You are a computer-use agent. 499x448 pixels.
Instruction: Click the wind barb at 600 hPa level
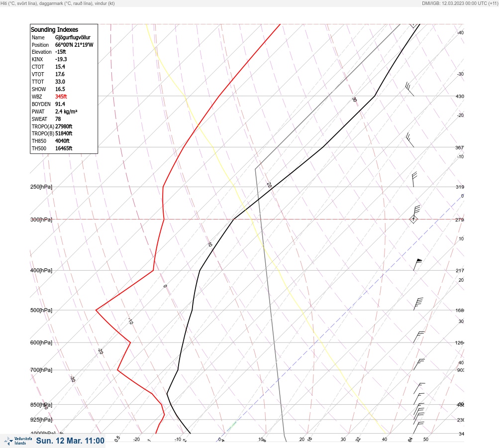pos(418,337)
